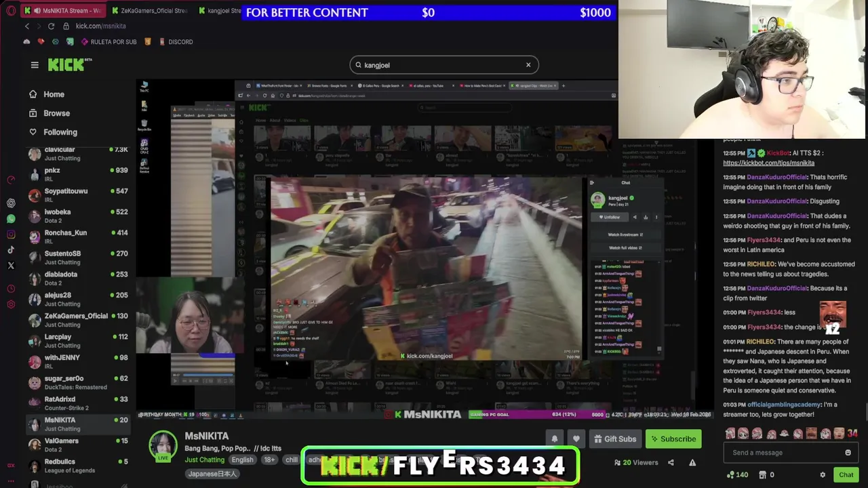This screenshot has width=868, height=488.
Task: Open the red tag bookmark icon
Action: [41, 42]
